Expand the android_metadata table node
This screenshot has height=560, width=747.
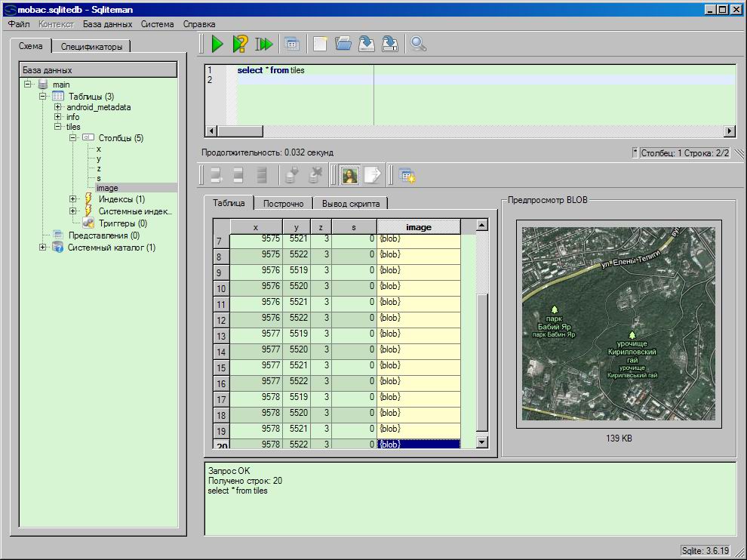coord(58,107)
